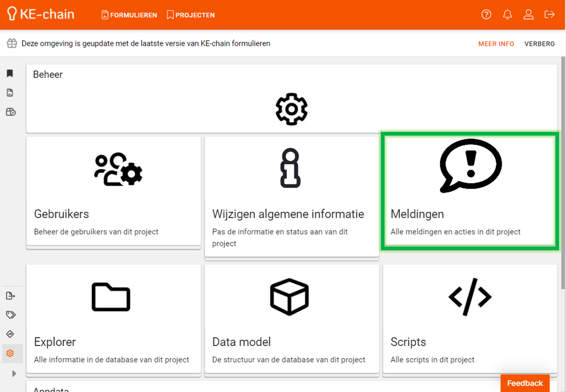Click the logout icon in header
Screen dimensions: 566x392
(x=549, y=15)
